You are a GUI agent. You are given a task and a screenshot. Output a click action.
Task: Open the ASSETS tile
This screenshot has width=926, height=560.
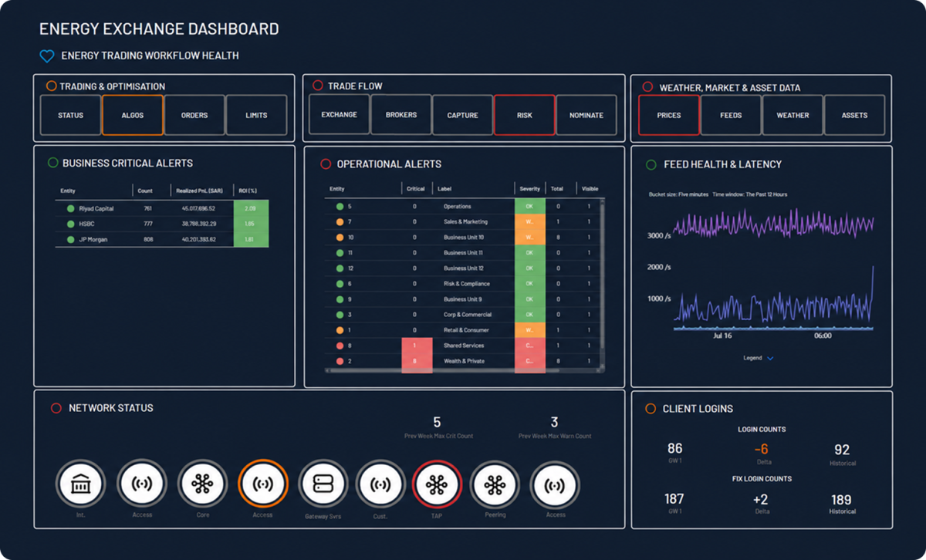[854, 115]
